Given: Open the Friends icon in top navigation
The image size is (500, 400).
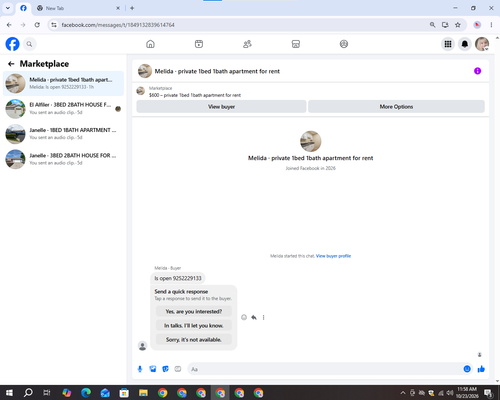Looking at the screenshot, I should coord(247,44).
